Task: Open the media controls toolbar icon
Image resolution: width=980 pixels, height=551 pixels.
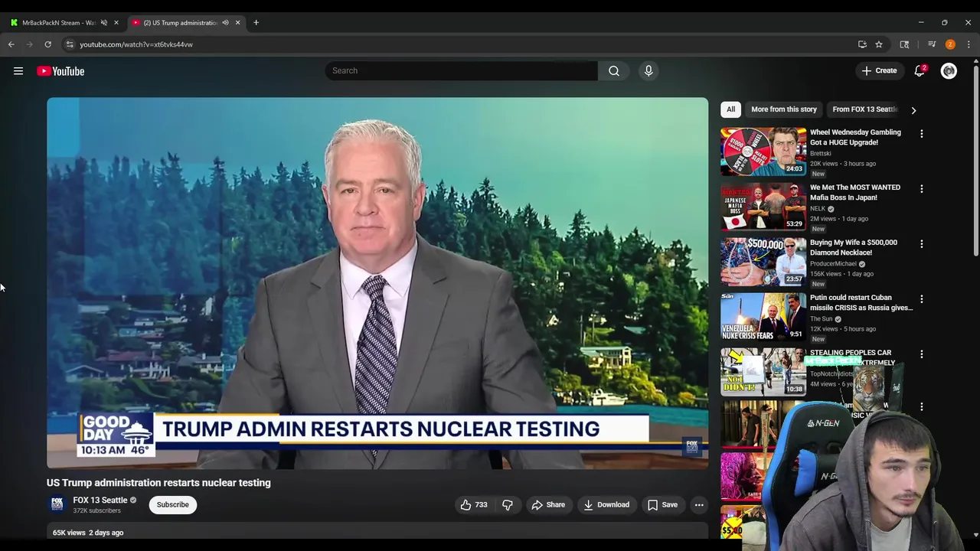Action: (x=932, y=44)
